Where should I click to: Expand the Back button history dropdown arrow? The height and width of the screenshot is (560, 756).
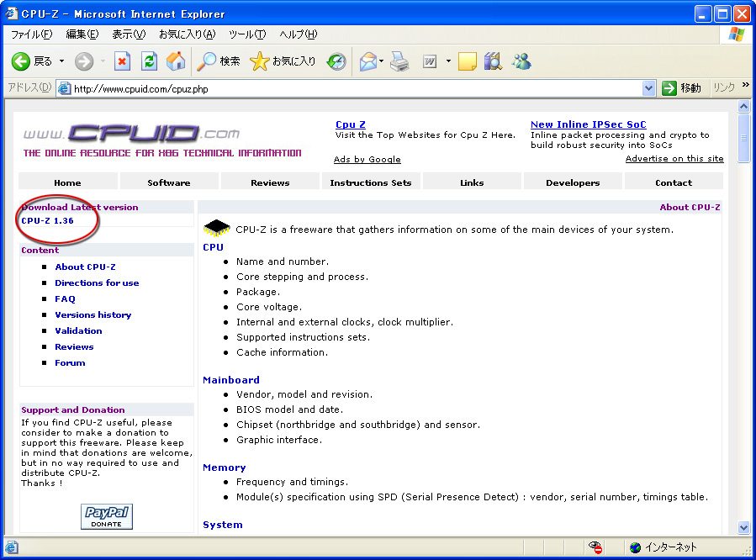61,61
